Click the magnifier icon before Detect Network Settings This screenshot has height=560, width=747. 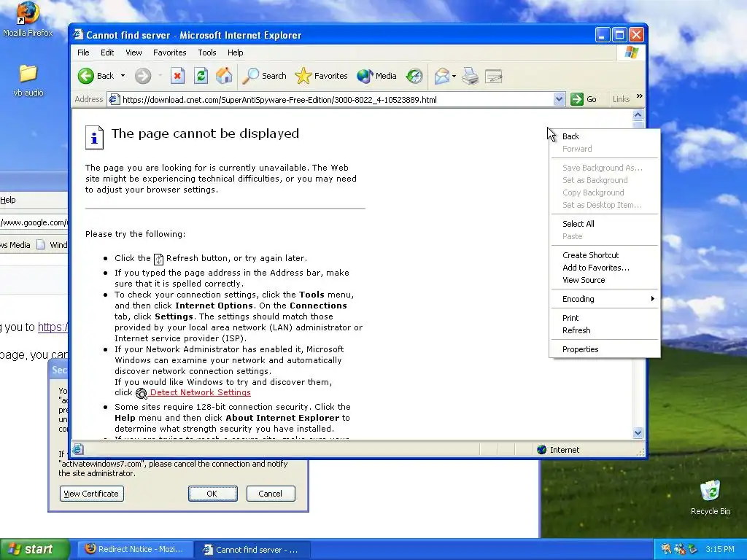[x=141, y=393]
